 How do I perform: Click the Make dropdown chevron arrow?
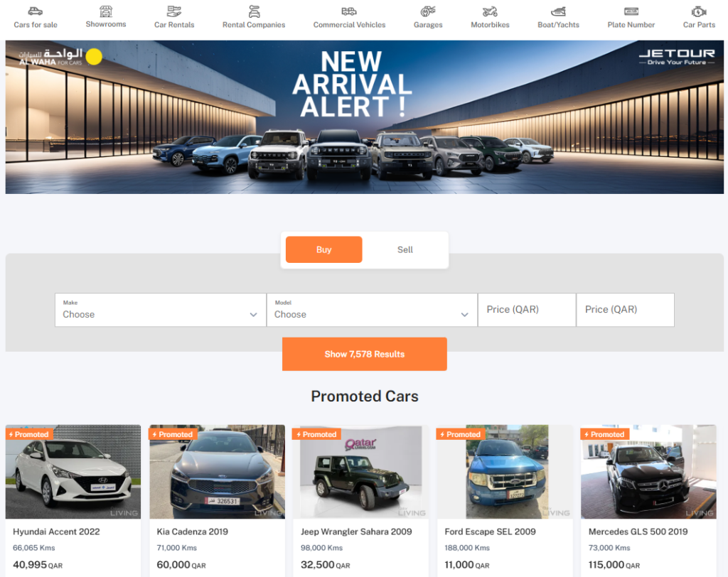pos(254,315)
